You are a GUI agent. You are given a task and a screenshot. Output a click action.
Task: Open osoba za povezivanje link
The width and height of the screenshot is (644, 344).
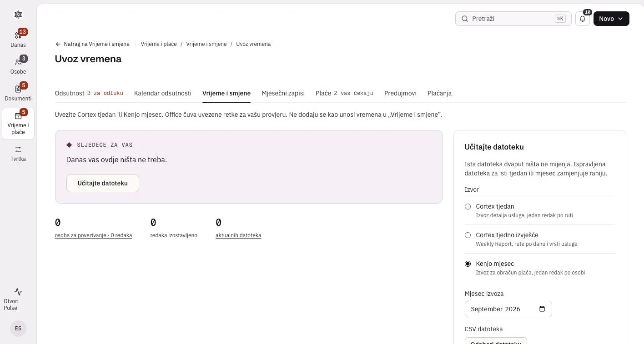(93, 235)
